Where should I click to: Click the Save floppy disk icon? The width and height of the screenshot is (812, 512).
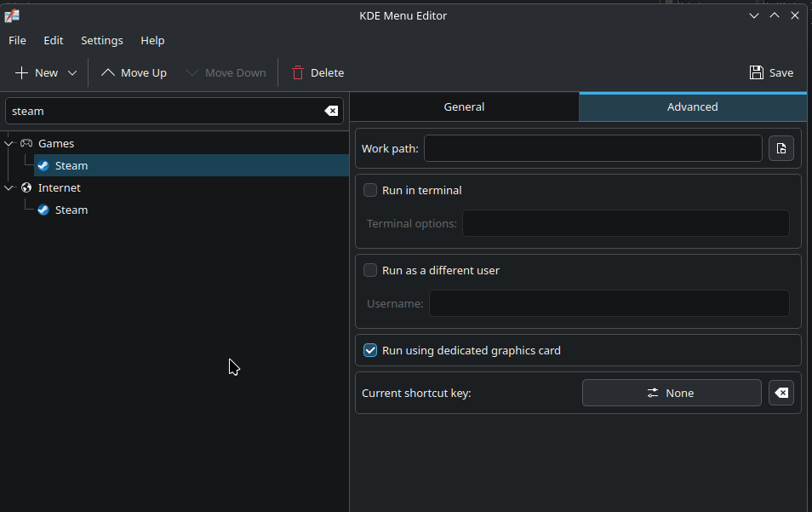pyautogui.click(x=756, y=72)
